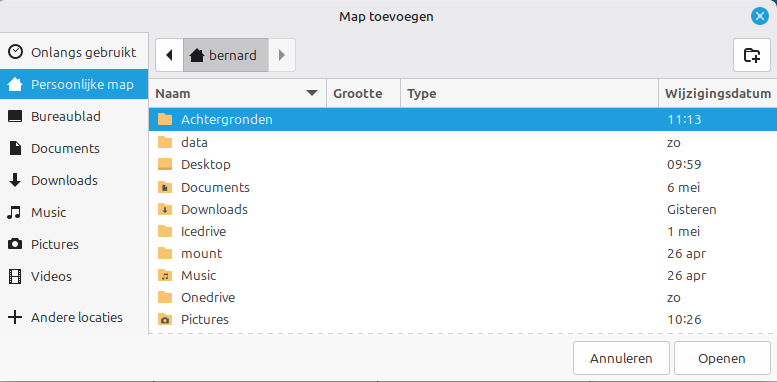Click the Downloads arrow icon in sidebar
The height and width of the screenshot is (382, 777).
click(15, 180)
